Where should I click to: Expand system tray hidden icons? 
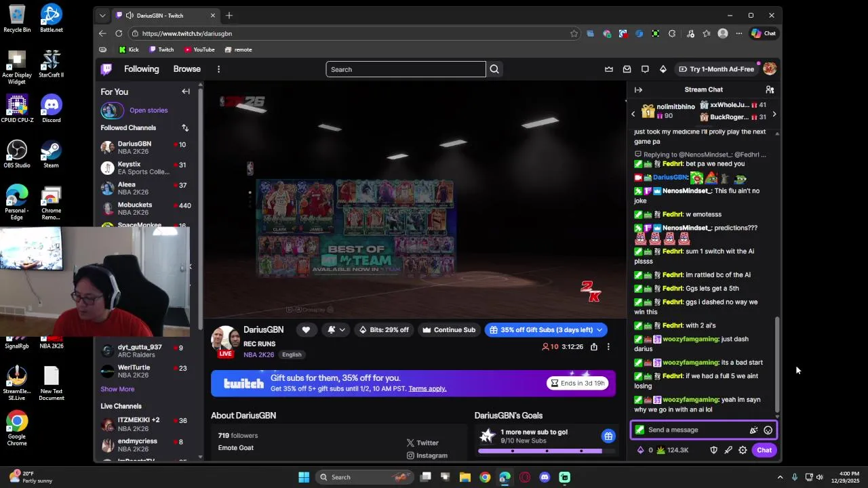tap(780, 477)
